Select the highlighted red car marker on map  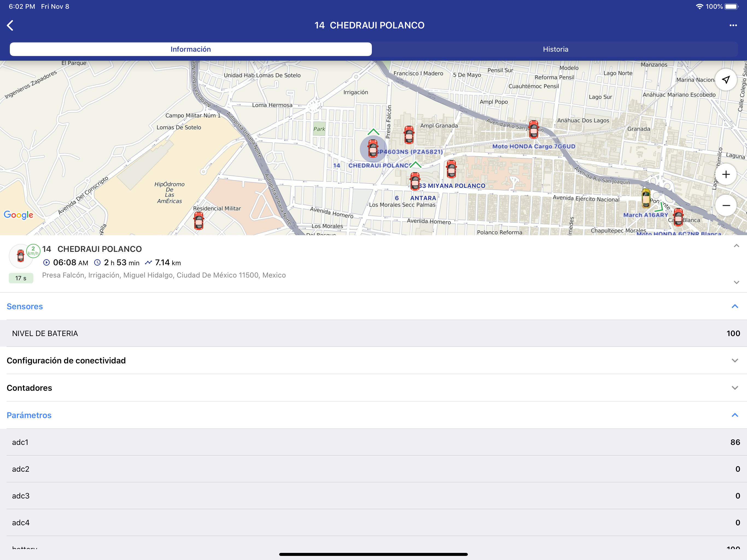(x=373, y=148)
